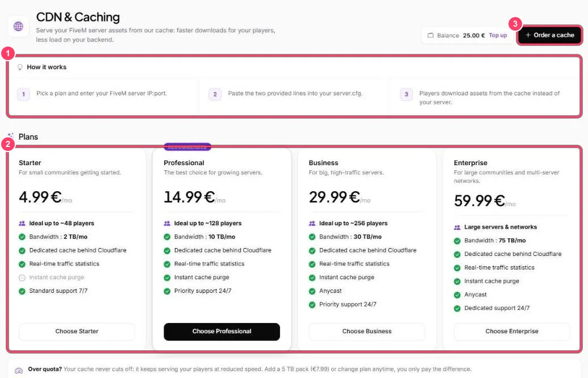
Task: Click Choose Professional button
Action: [x=222, y=331]
